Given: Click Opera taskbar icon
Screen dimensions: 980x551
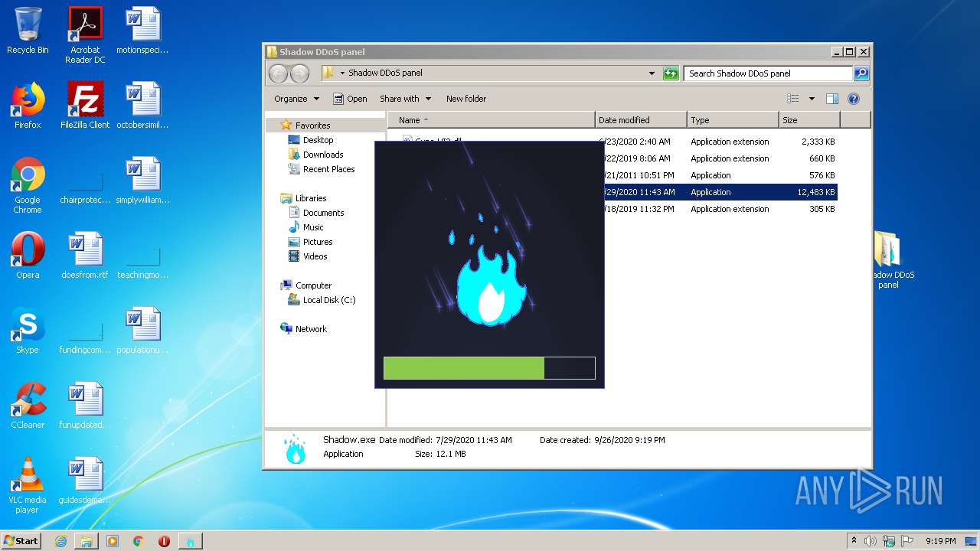Looking at the screenshot, I should click(x=164, y=541).
